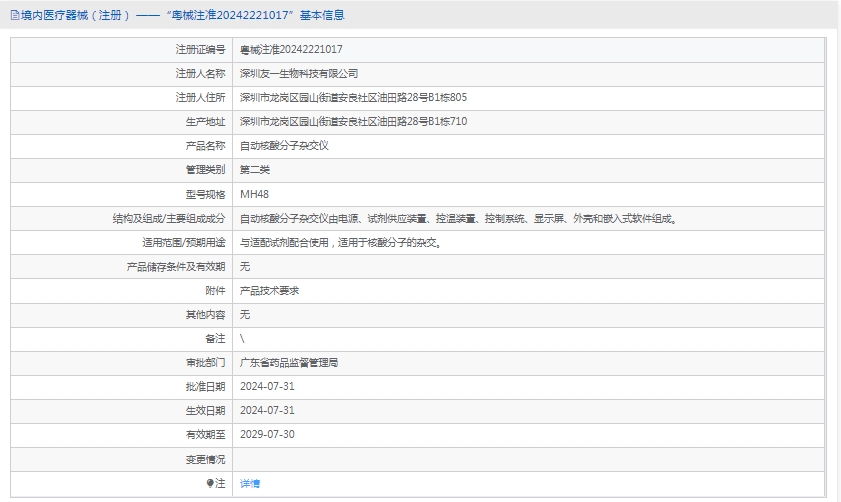The width and height of the screenshot is (841, 502).
Task: Click the model specification value MH48
Action: [x=254, y=194]
